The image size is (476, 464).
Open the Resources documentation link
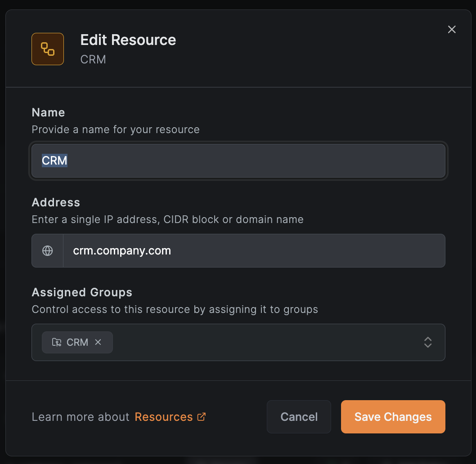point(164,417)
